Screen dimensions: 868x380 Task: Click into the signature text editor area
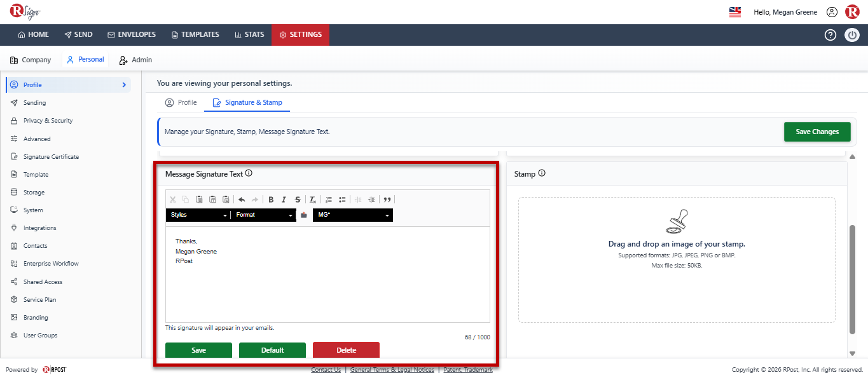pyautogui.click(x=327, y=275)
